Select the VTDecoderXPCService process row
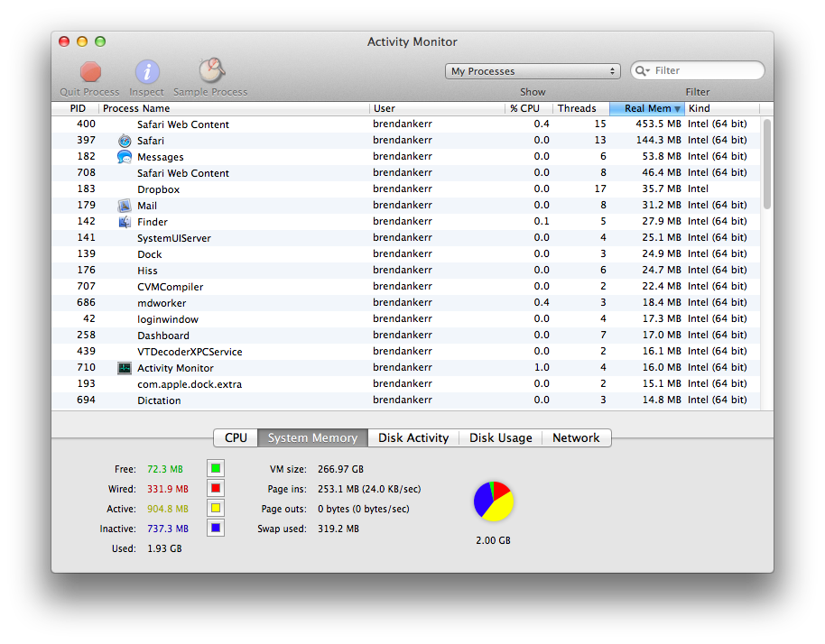Image resolution: width=825 pixels, height=644 pixels. [405, 352]
